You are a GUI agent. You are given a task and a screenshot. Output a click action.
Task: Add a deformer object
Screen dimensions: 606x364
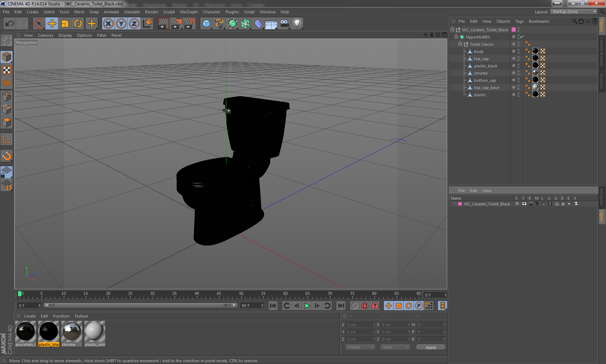pyautogui.click(x=258, y=24)
